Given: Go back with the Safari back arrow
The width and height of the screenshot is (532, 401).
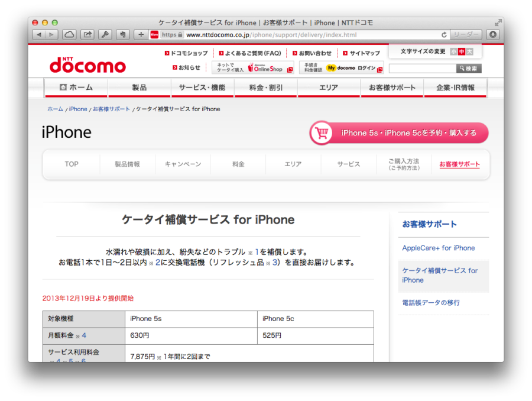Looking at the screenshot, I should click(x=38, y=35).
